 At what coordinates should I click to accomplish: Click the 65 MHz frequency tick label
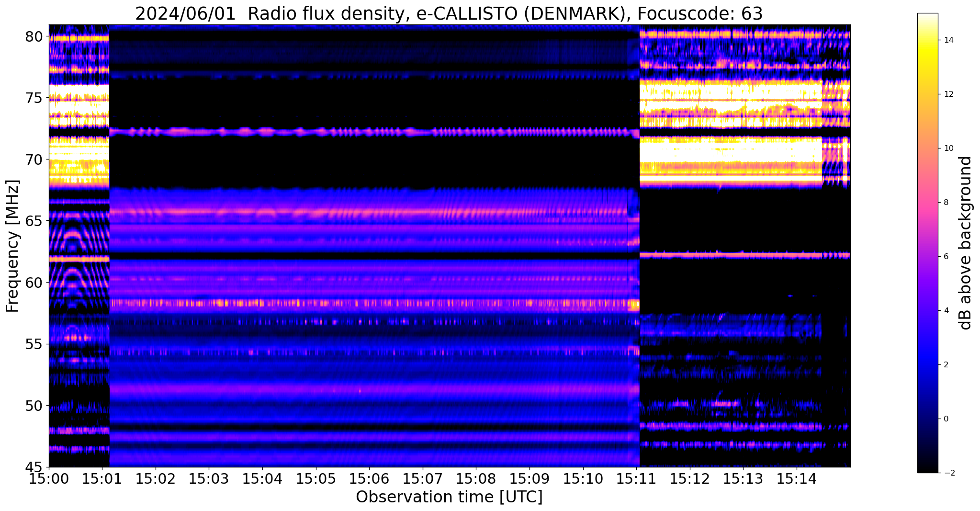point(34,221)
